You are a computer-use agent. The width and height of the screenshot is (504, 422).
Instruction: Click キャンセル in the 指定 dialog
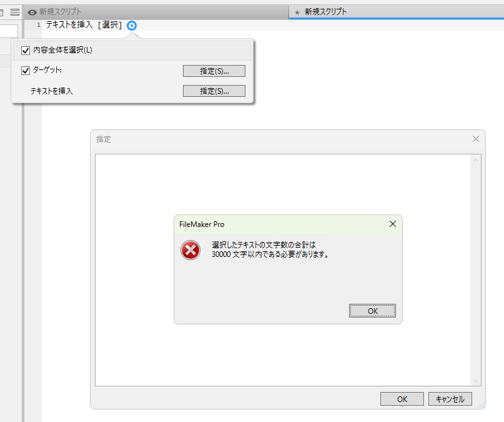click(450, 399)
